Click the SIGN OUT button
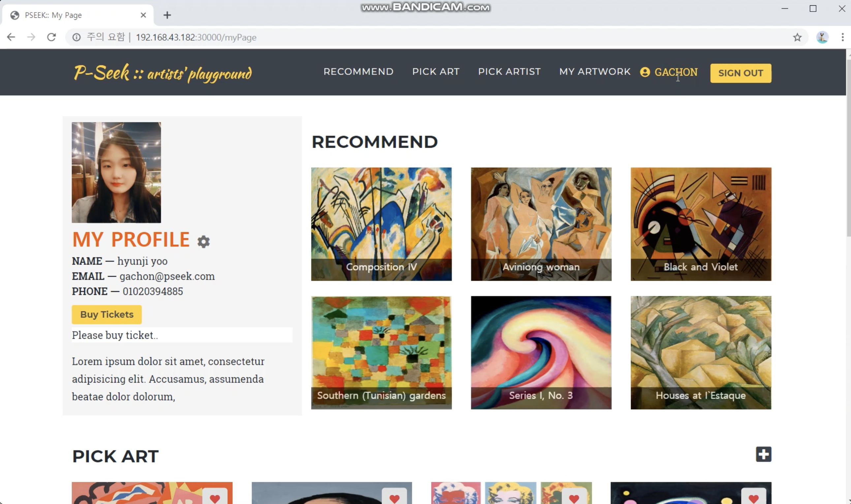Viewport: 851px width, 504px height. [740, 73]
